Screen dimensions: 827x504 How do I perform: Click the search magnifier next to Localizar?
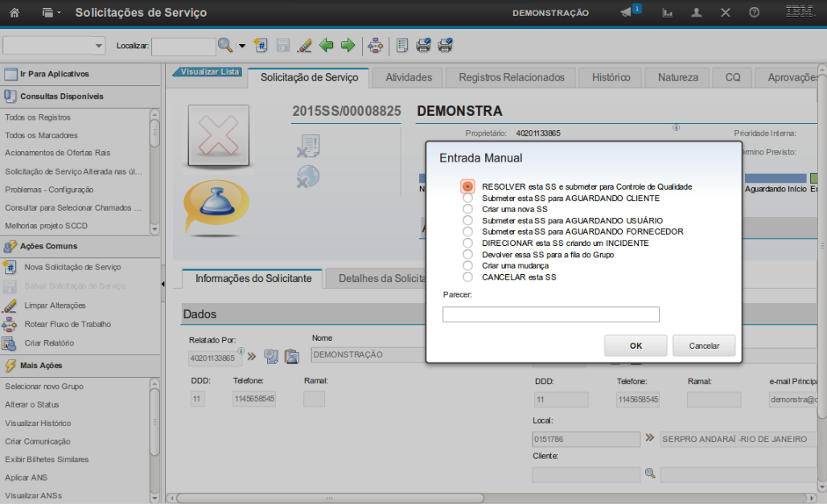(225, 46)
